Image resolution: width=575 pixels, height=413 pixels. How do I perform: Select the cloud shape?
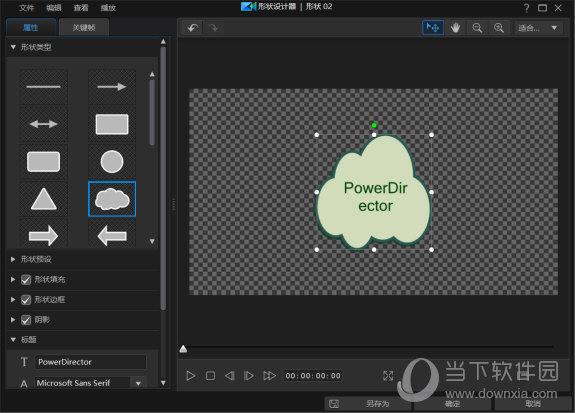[x=112, y=199]
